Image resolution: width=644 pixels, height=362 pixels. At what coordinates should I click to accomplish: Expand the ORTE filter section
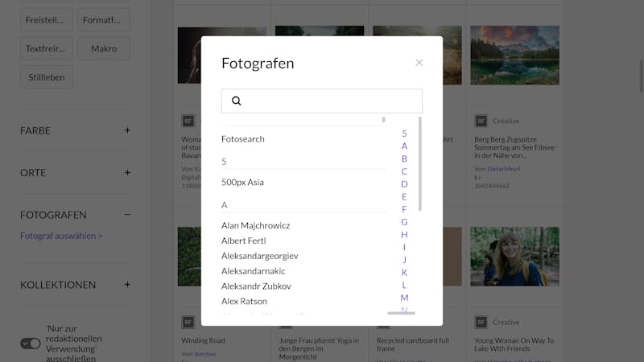pyautogui.click(x=127, y=173)
